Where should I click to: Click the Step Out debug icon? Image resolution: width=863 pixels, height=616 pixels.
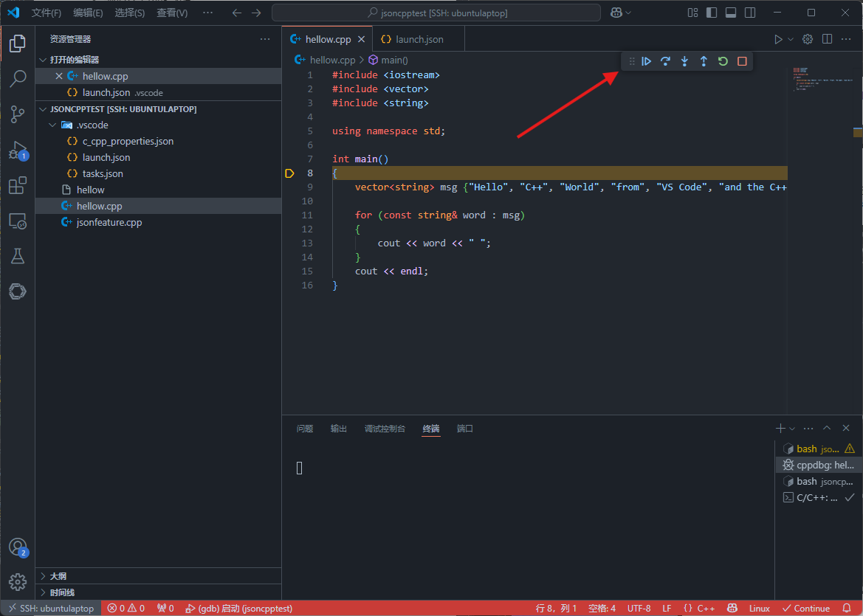(704, 61)
